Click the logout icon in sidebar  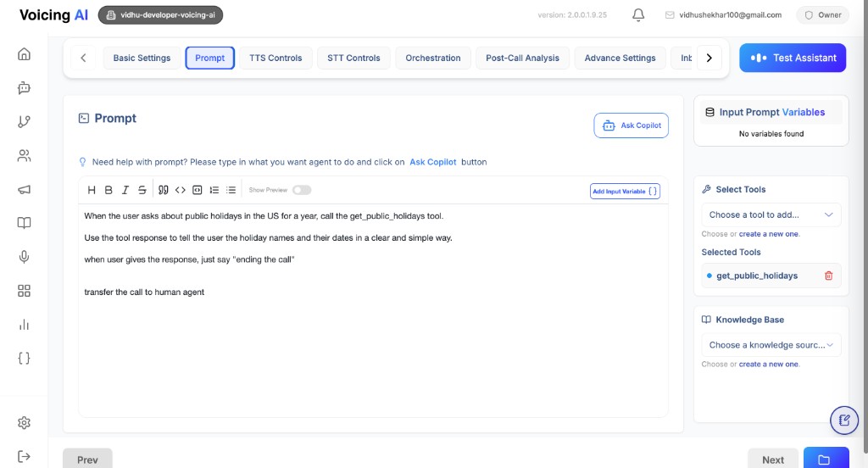[x=24, y=456]
